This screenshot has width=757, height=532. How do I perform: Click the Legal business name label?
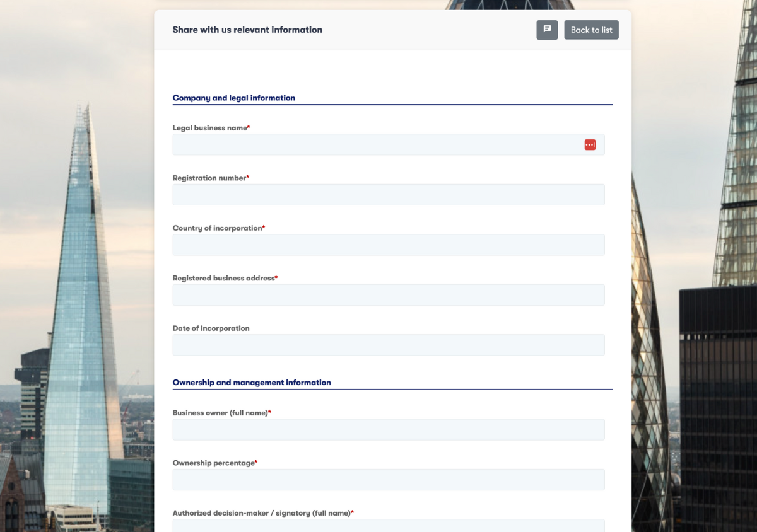pyautogui.click(x=209, y=128)
